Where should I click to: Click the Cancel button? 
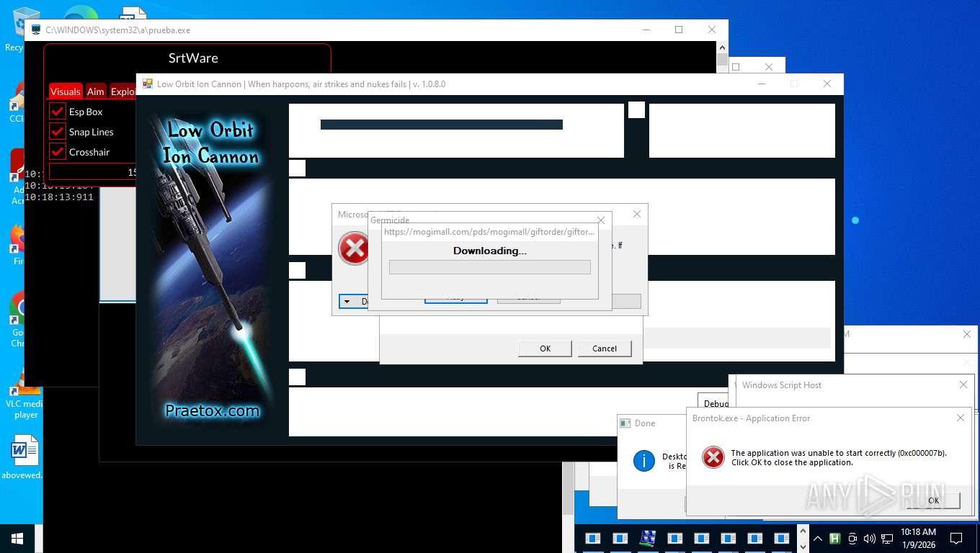pos(605,349)
